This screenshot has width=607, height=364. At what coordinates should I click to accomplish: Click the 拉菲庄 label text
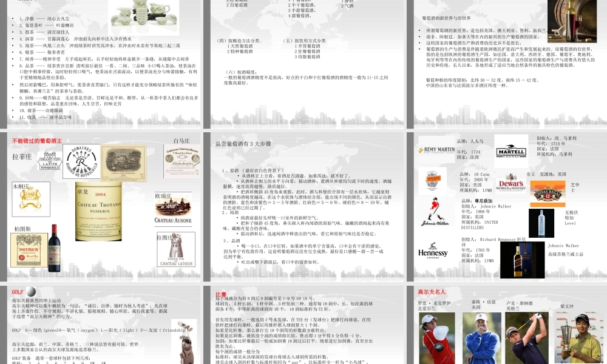[x=22, y=157]
